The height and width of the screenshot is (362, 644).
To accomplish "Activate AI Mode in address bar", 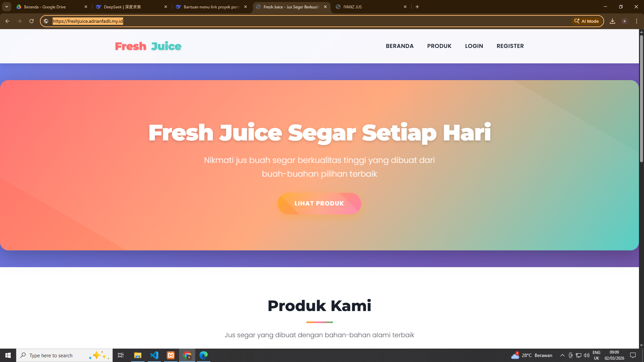I will coord(586,21).
